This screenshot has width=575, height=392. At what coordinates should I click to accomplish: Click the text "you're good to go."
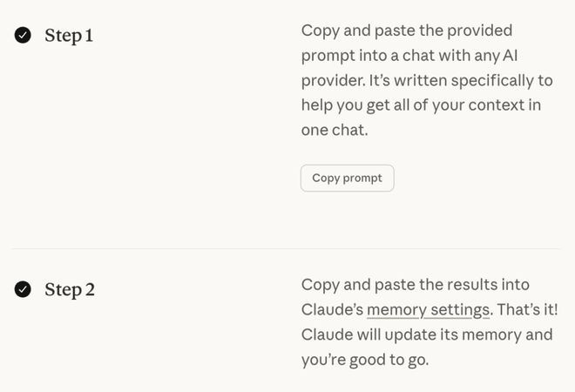[x=364, y=359]
